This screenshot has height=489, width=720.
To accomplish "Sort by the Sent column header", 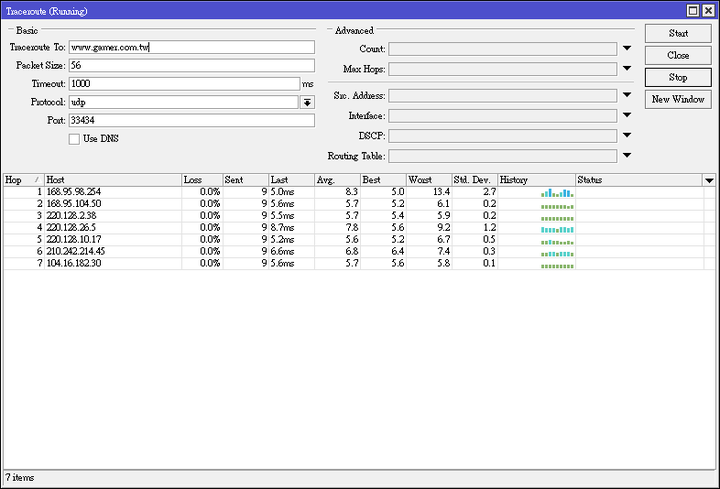I will pos(246,180).
